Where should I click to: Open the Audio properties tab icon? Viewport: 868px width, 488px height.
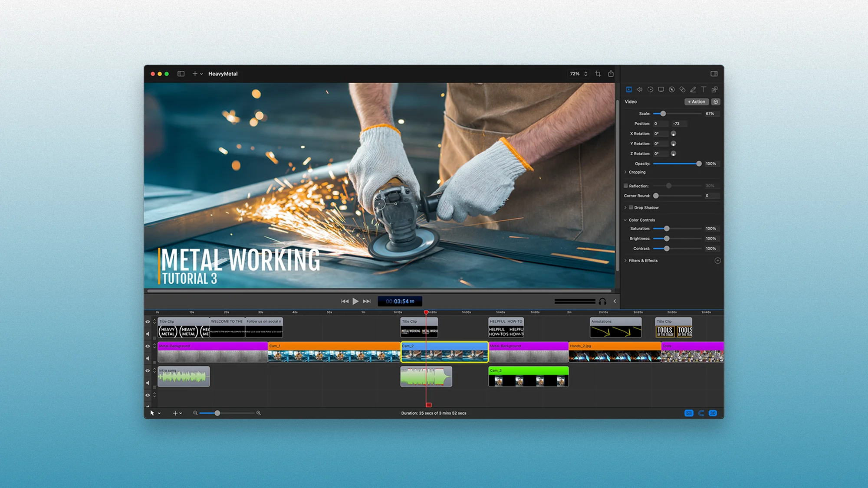click(x=639, y=89)
